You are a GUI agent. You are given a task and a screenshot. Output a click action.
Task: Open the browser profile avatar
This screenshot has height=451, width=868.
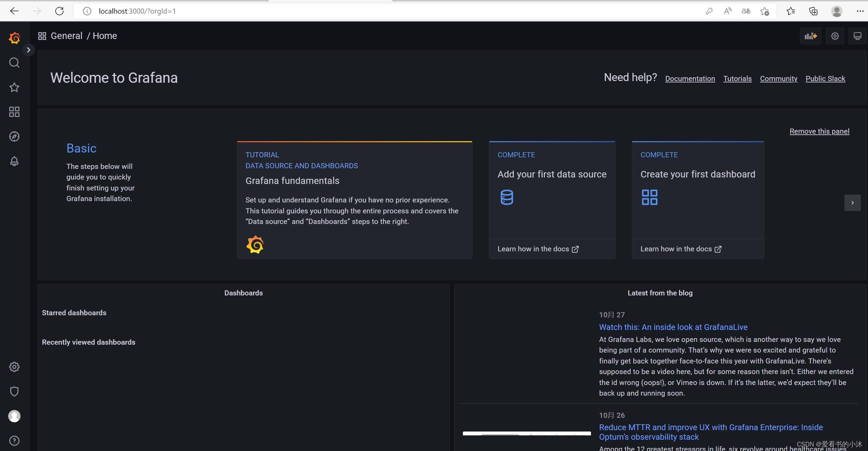[837, 11]
